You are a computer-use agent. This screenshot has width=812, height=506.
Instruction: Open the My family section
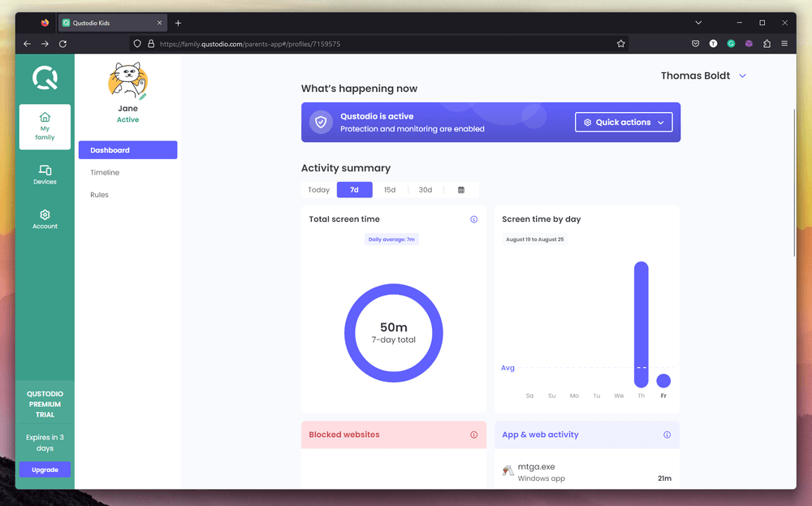click(x=45, y=127)
